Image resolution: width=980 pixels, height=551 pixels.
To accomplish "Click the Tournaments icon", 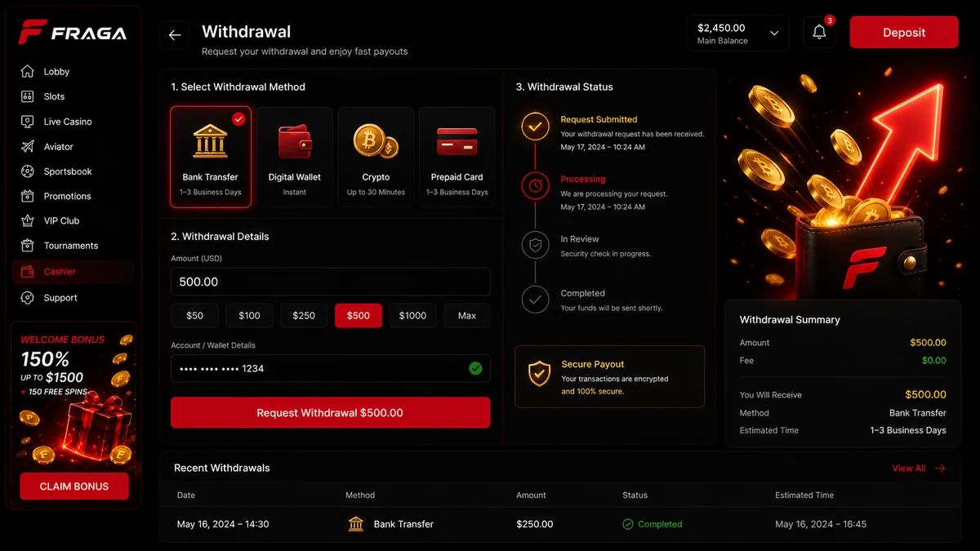I will click(x=28, y=246).
